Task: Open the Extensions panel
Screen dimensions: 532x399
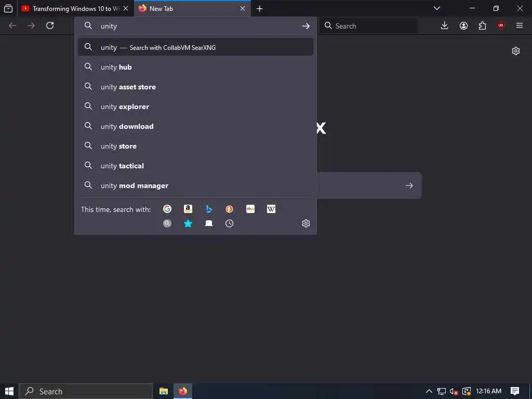Action: pyautogui.click(x=482, y=25)
